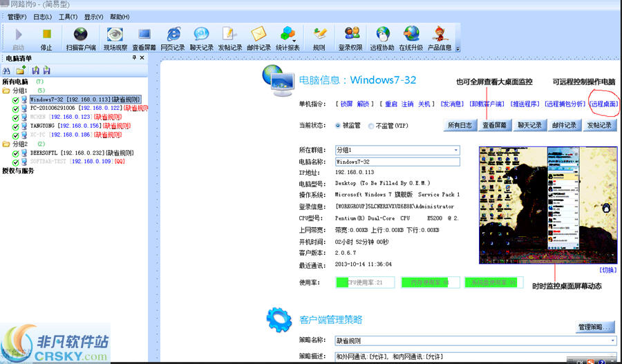
Task: Click the 锁屏 lock screen link
Action: coord(346,104)
